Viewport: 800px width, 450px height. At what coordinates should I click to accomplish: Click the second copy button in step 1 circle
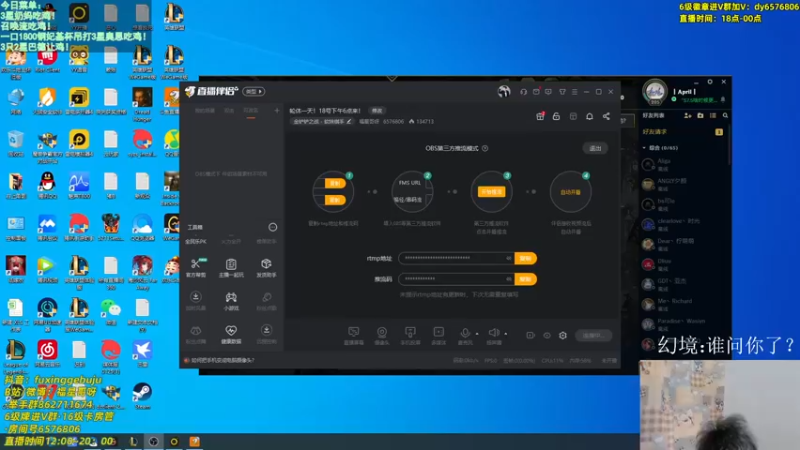(x=335, y=200)
